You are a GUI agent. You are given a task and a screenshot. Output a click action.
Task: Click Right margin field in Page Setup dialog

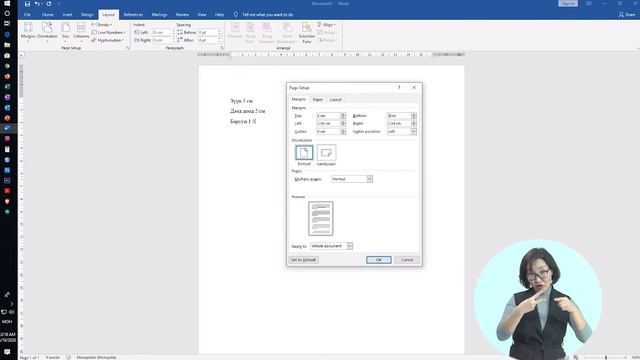(399, 124)
